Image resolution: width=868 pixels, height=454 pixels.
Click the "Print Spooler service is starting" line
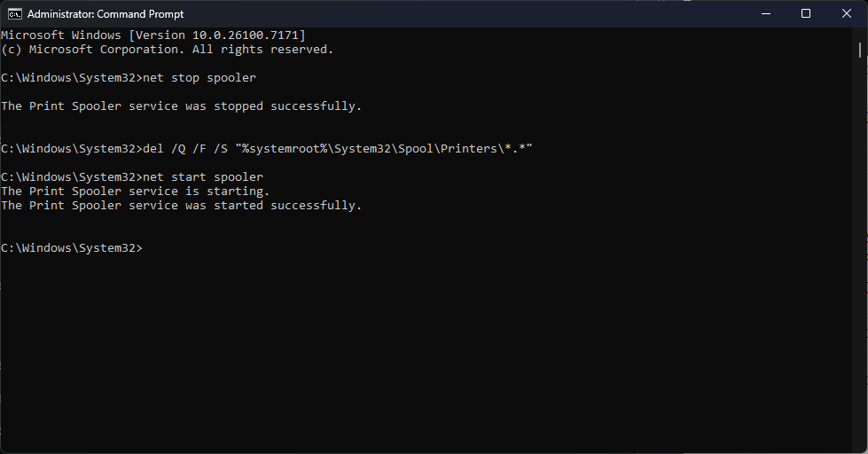[x=135, y=192]
